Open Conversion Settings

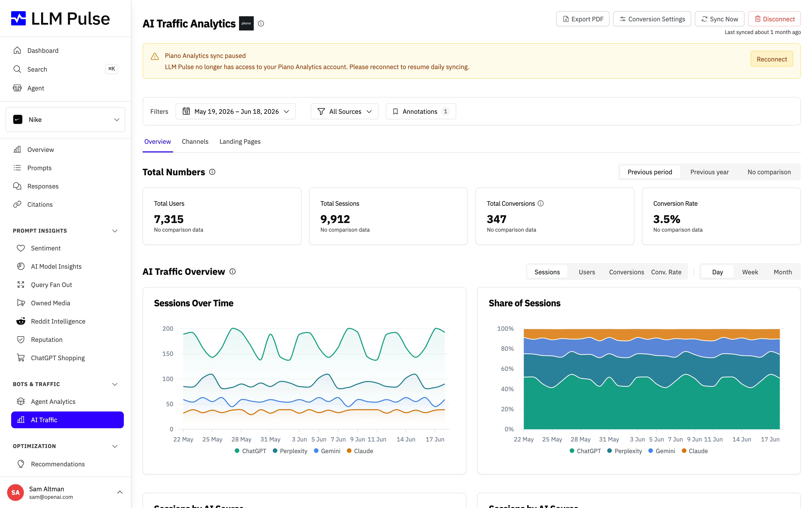(x=652, y=19)
